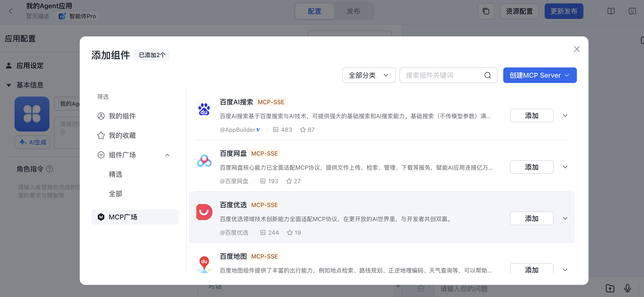Click the star icon for 百度网盘
This screenshot has height=297, width=644.
289,181
